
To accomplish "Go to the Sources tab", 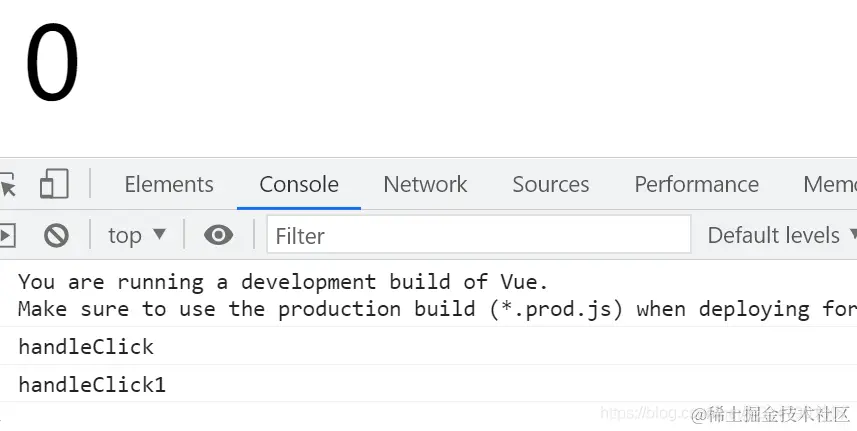I will coord(550,184).
